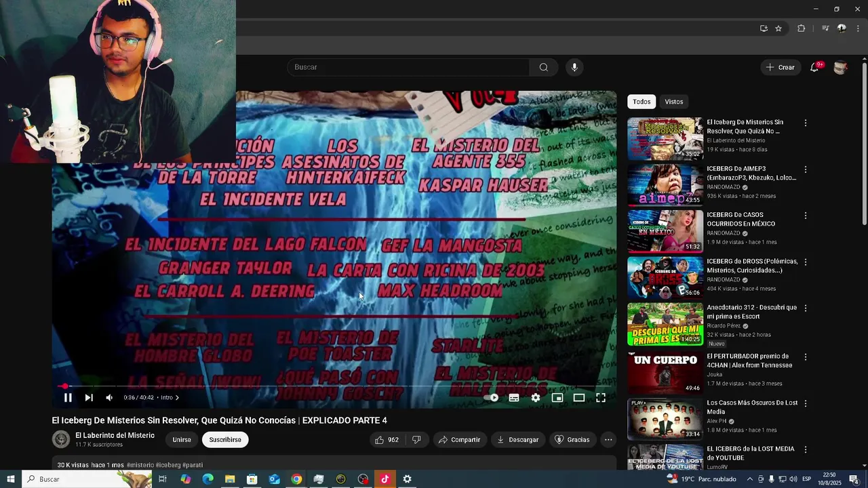Open EL ICEBERG de la LOST MEDIA title

click(750, 453)
